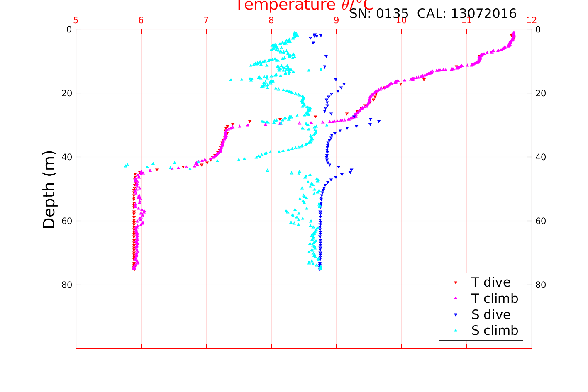Click the blue S dive legend marker
Image resolution: width=588 pixels, height=392 pixels.
coord(455,315)
